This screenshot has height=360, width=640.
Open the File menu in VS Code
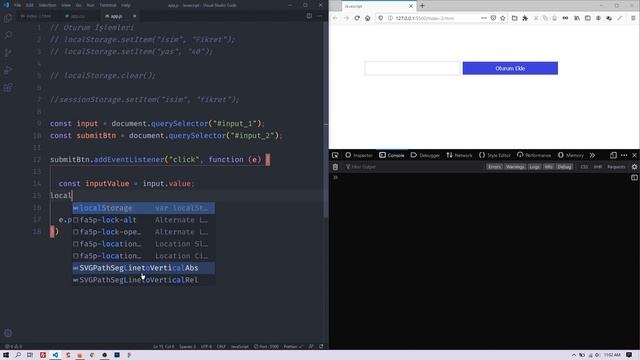tap(18, 5)
